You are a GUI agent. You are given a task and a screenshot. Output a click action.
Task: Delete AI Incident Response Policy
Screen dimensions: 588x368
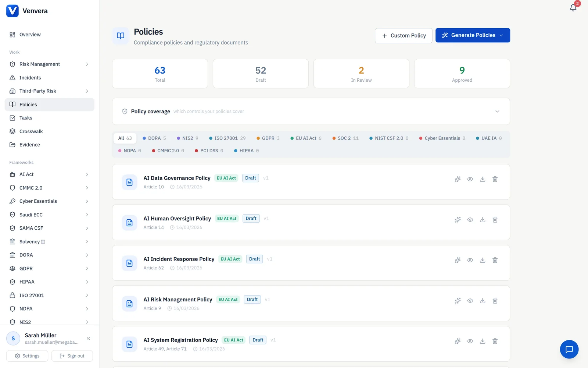[495, 260]
